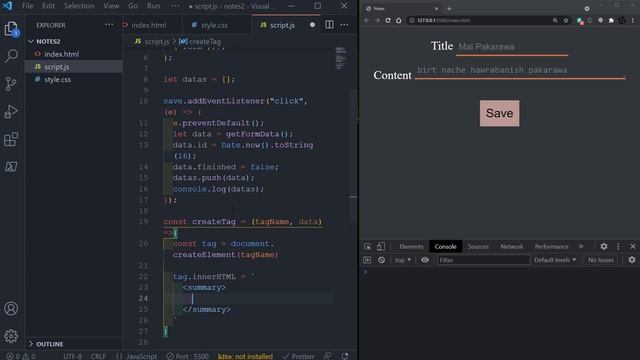Switch to the style.css editor tab
Screen dimensions: 640x360
point(214,25)
